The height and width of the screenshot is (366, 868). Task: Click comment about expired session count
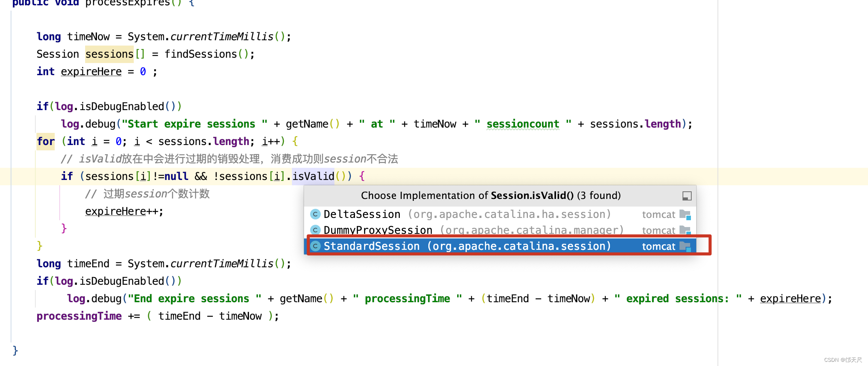147,194
